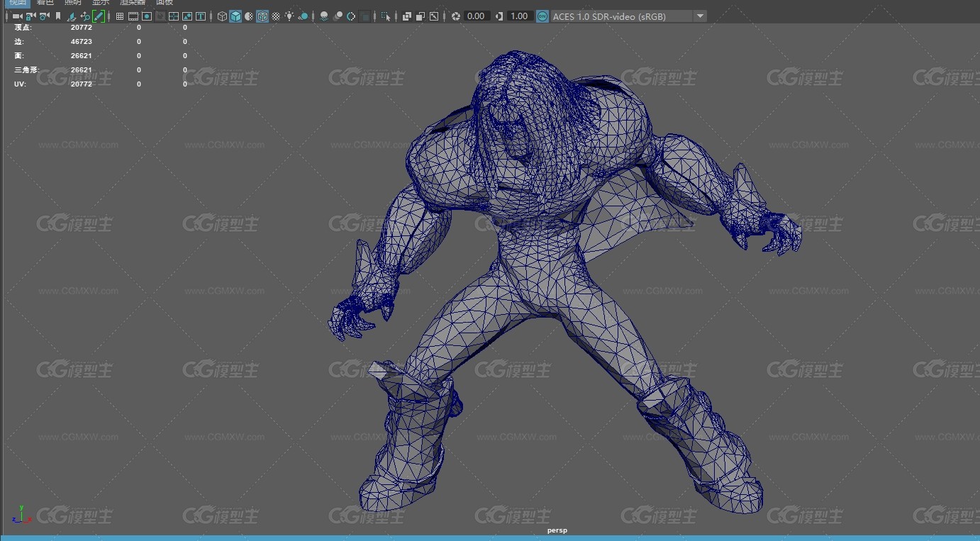Click the 顶点 count value 20772
Viewport: 980px width, 541px height.
coord(82,28)
